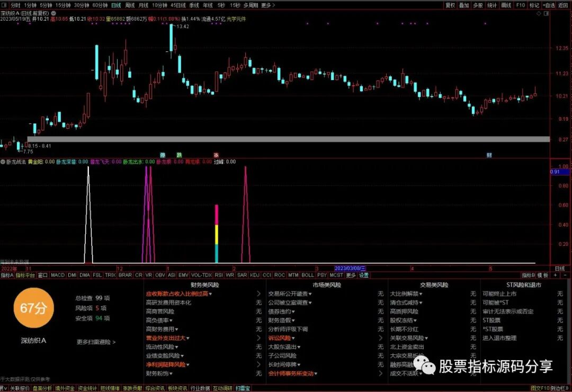The image size is (572, 392).
Task: Expand the 净利润陡降风险 risk item
Action: point(167,364)
